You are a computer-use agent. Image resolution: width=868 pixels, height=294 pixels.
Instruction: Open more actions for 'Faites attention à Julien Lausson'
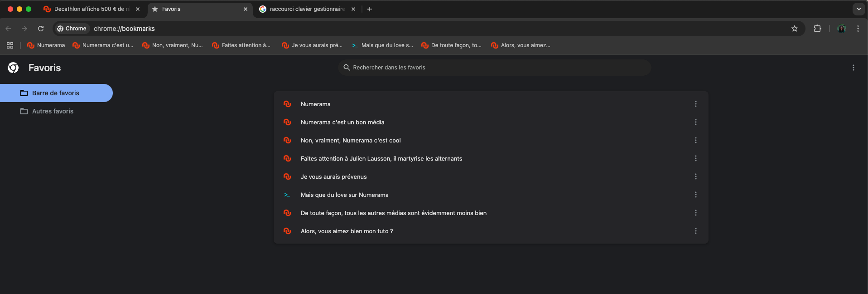tap(696, 158)
